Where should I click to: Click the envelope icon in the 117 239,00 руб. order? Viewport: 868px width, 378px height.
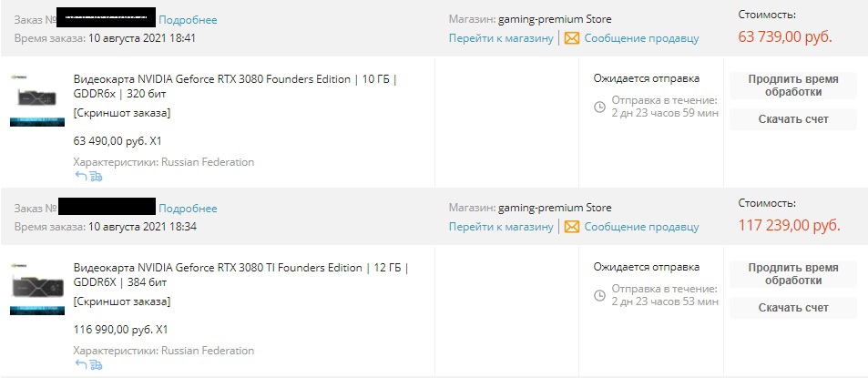[572, 226]
